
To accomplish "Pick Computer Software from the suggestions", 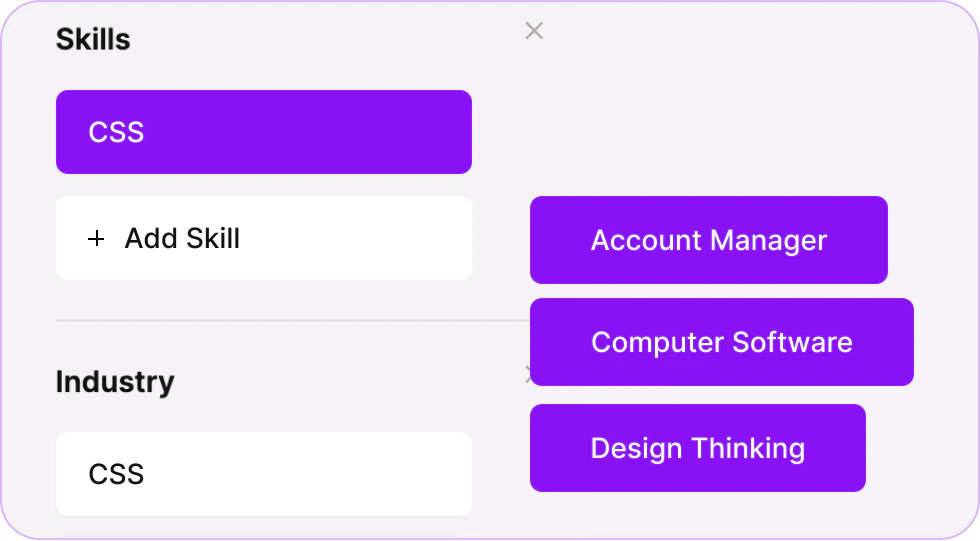I will [721, 342].
